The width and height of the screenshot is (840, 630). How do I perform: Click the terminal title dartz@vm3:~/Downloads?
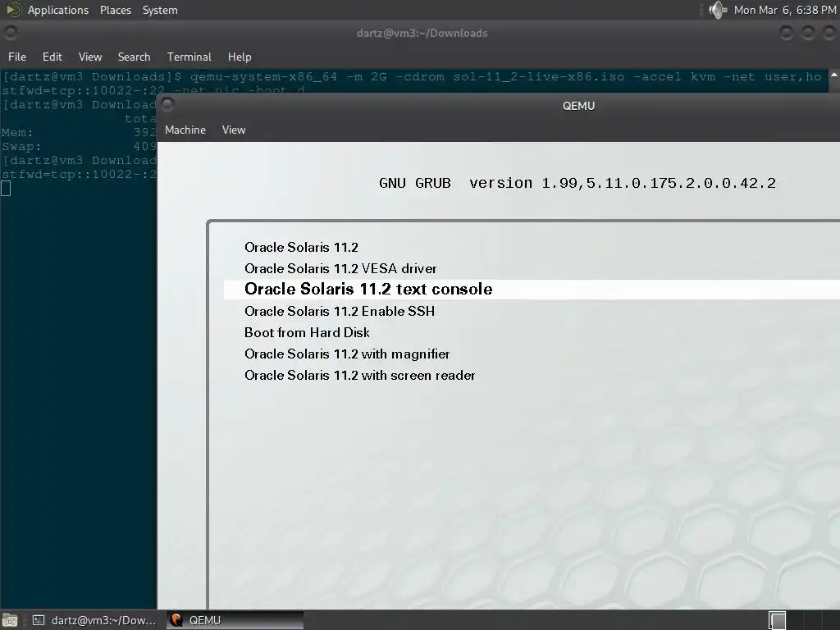[x=422, y=33]
